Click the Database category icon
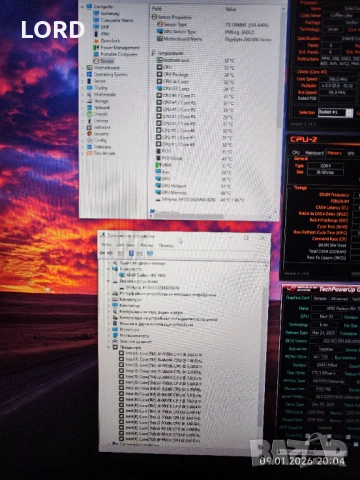The width and height of the screenshot is (360, 480). coord(89,147)
